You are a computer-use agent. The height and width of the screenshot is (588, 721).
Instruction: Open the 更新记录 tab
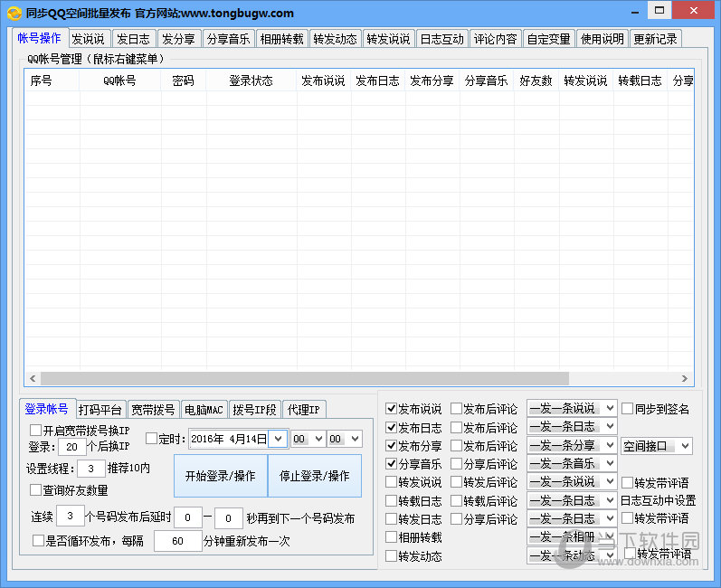click(x=655, y=39)
